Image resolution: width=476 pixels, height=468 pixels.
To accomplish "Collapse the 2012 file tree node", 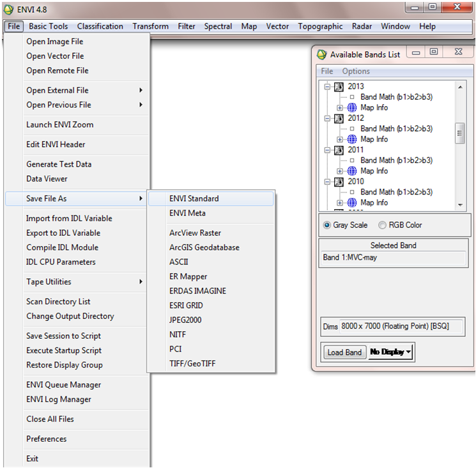I will point(327,118).
